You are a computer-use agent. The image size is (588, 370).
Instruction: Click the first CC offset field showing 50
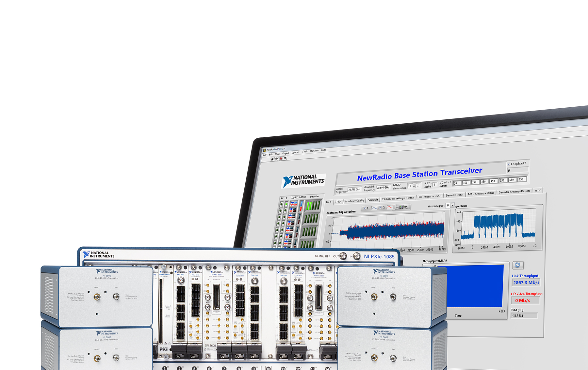tap(456, 183)
